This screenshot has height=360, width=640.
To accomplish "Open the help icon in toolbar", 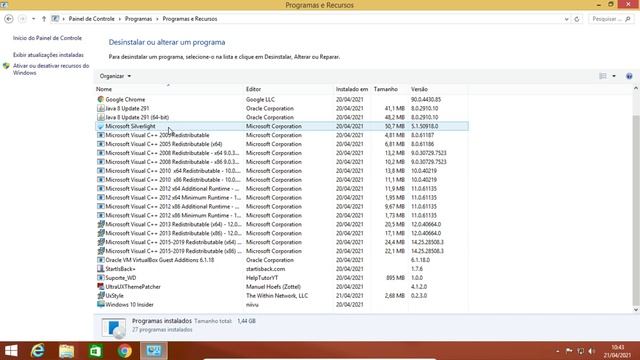I will point(629,76).
